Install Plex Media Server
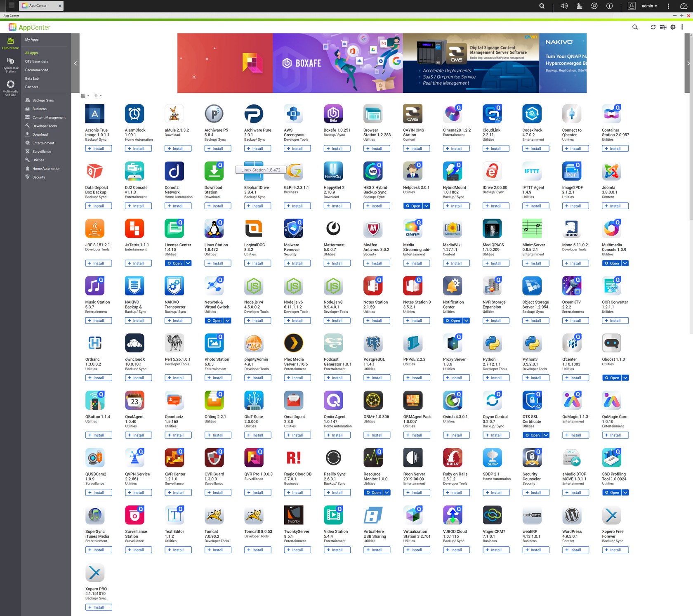This screenshot has height=616, width=693. tap(297, 378)
